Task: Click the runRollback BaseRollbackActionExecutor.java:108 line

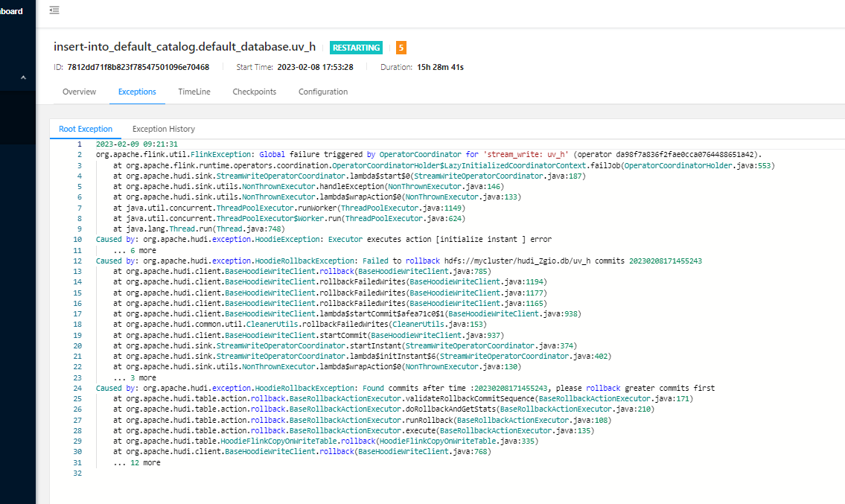Action: click(363, 421)
